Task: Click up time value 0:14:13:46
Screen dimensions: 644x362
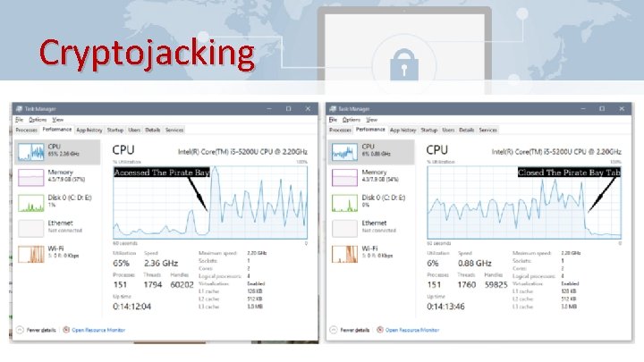Action: tap(445, 307)
